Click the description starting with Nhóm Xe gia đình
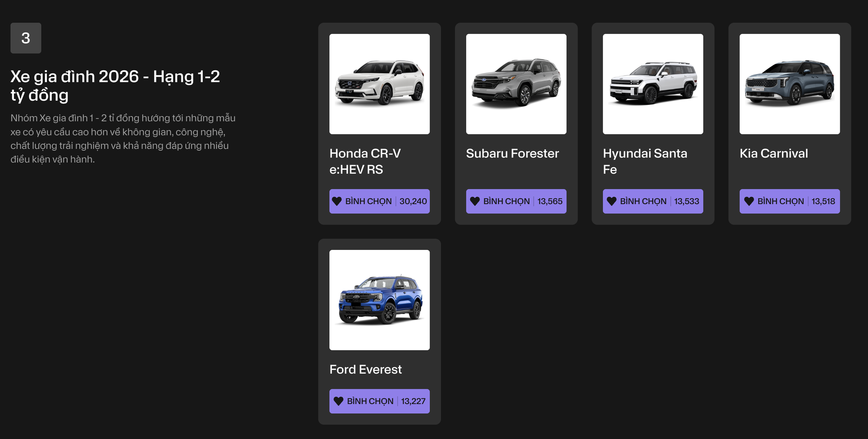Viewport: 868px width, 439px height. coord(123,139)
